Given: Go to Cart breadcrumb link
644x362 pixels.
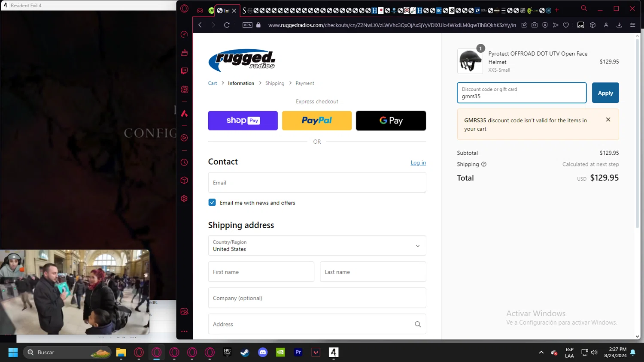Looking at the screenshot, I should 213,83.
